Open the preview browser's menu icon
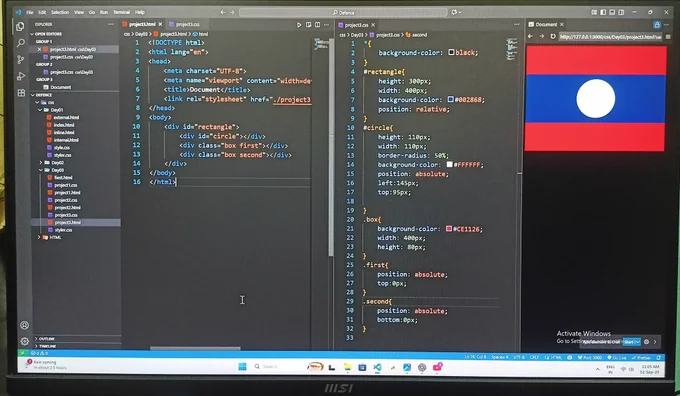 (668, 37)
